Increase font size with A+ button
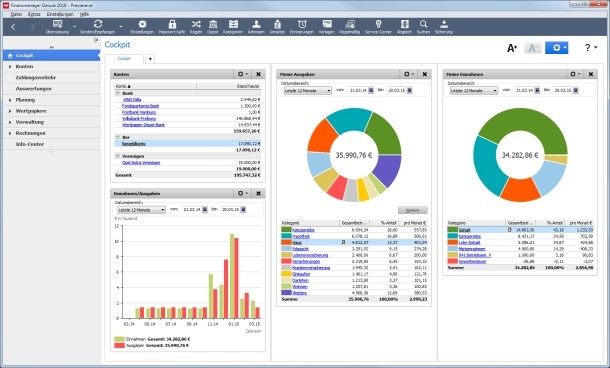This screenshot has width=610, height=368. click(x=512, y=48)
